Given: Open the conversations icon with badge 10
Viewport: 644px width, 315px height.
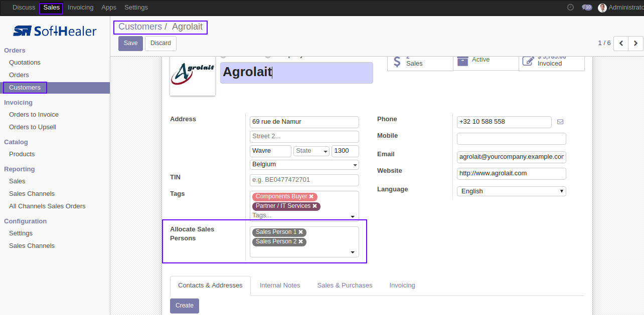Looking at the screenshot, I should (587, 8).
